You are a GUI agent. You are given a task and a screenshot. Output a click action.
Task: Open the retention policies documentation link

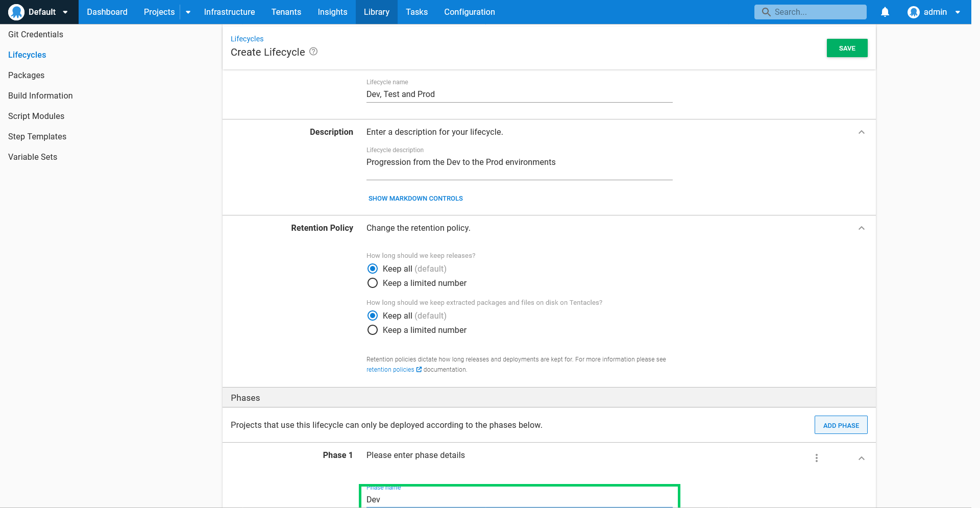390,370
